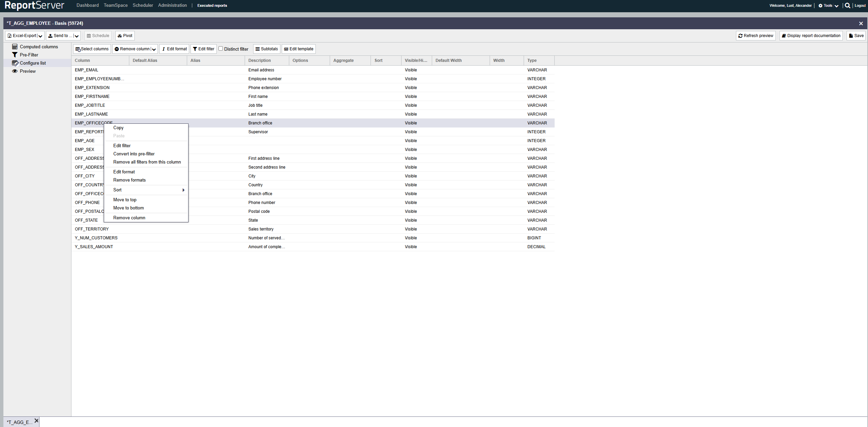Click the Subtotals button

pyautogui.click(x=266, y=49)
